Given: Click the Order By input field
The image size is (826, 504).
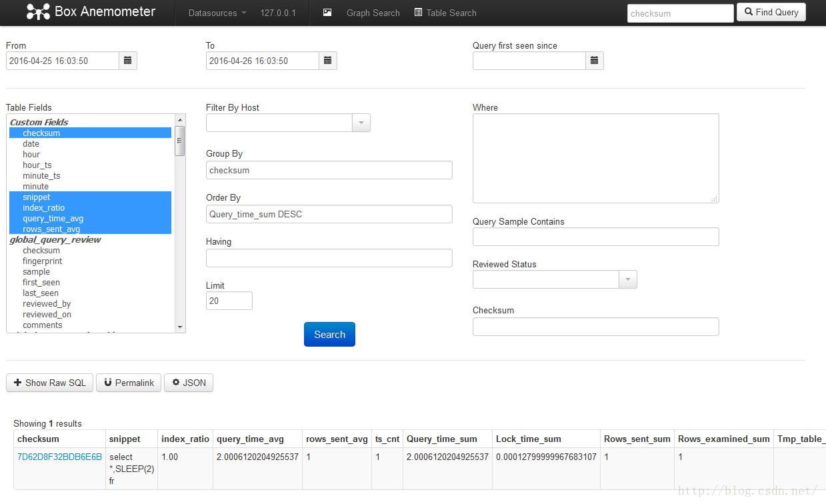Looking at the screenshot, I should click(x=329, y=214).
